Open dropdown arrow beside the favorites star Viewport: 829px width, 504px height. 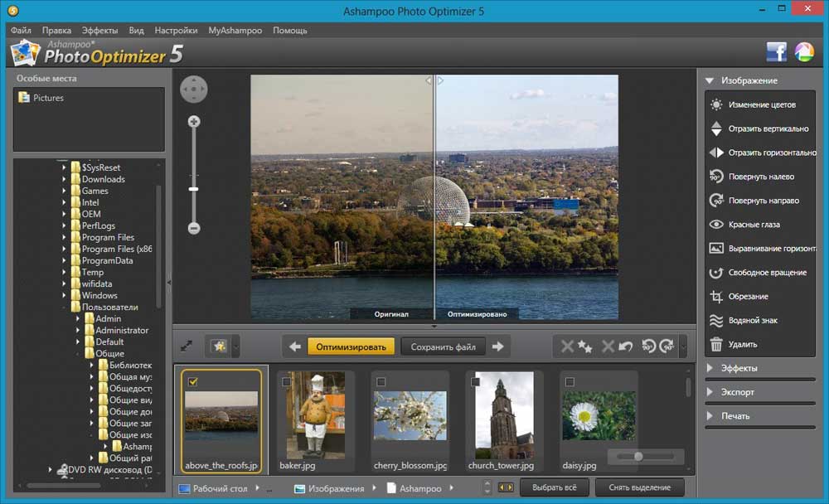235,347
